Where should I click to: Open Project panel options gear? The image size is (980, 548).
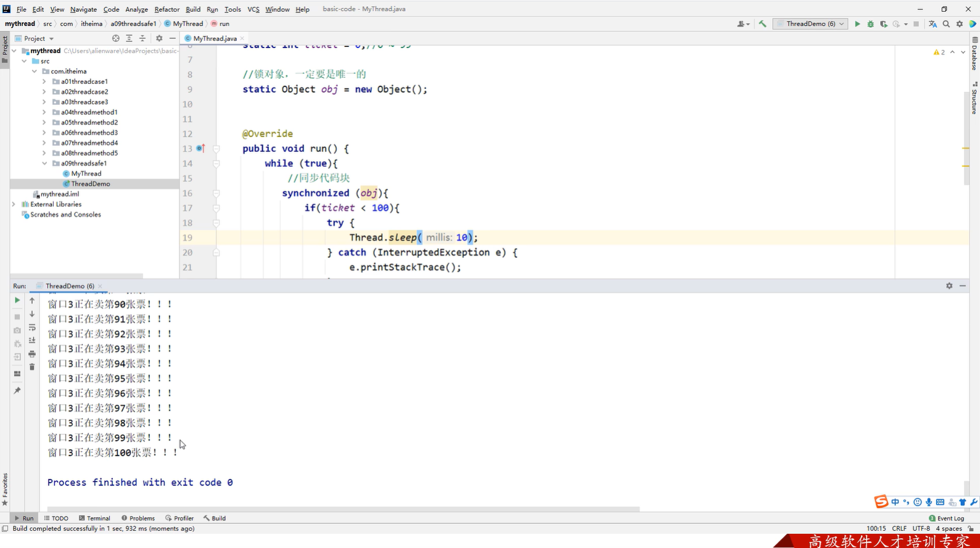159,38
